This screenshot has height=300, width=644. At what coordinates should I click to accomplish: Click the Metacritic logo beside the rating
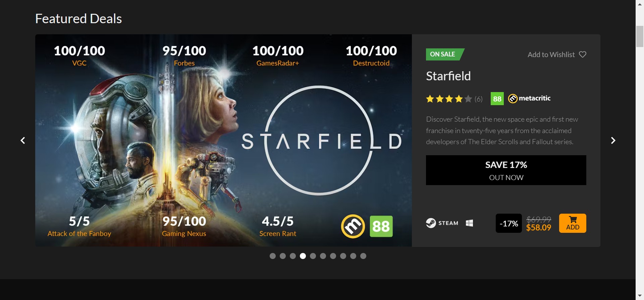point(529,98)
